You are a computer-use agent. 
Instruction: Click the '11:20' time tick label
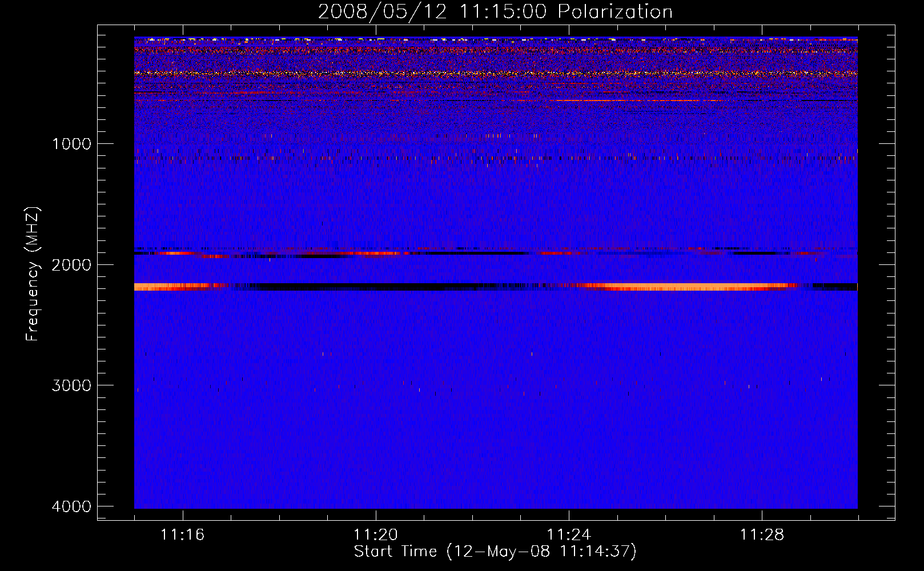(376, 534)
